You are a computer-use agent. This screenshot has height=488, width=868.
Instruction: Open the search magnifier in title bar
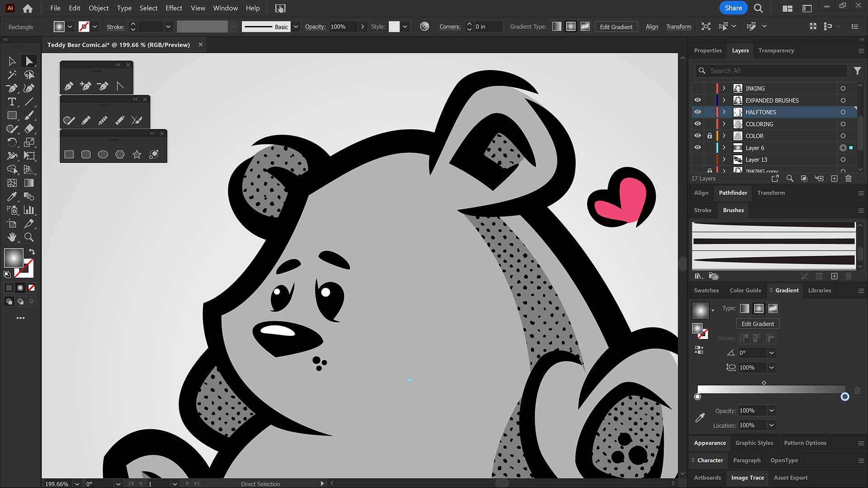(x=759, y=8)
